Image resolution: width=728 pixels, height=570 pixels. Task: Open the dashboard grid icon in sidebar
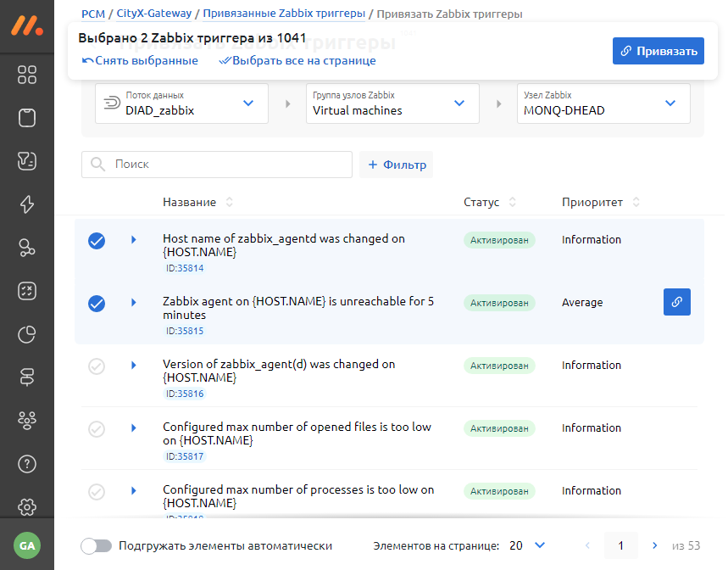click(x=27, y=75)
